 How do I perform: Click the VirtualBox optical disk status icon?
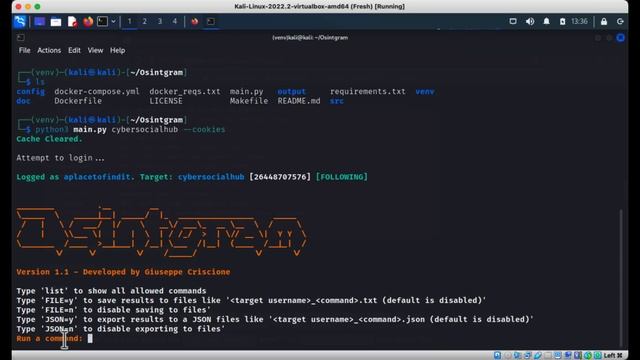click(x=508, y=356)
